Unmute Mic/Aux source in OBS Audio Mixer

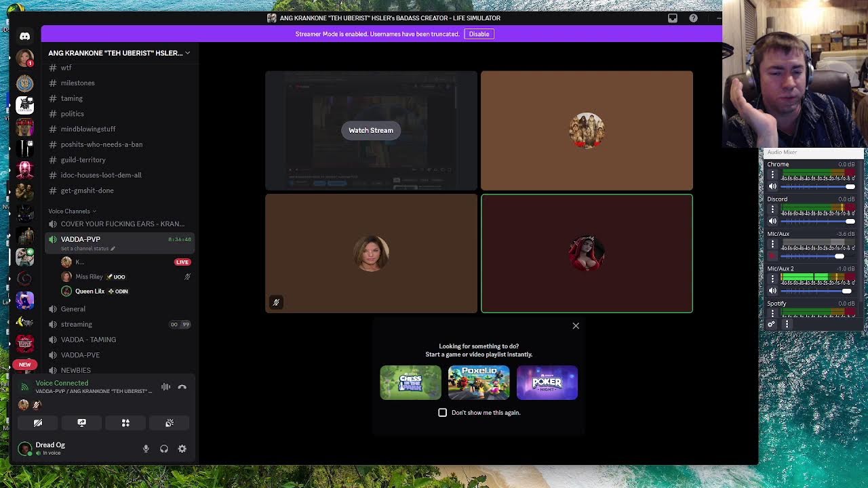click(x=772, y=256)
